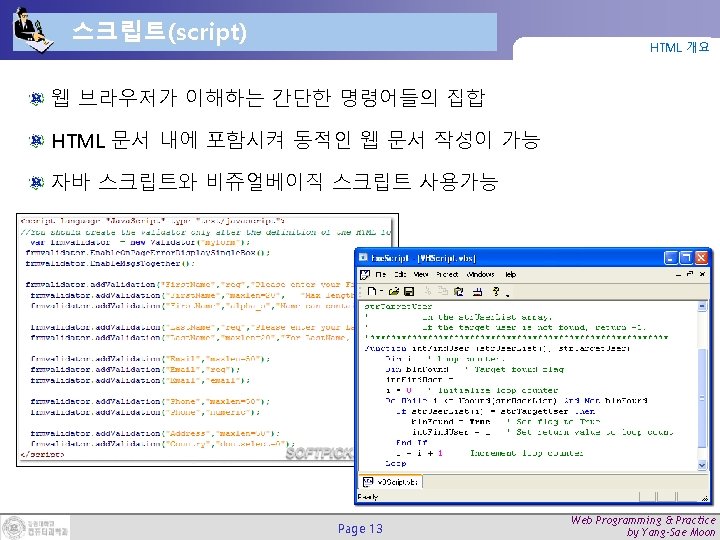Click the 'Loop' code line in editor

(396, 464)
